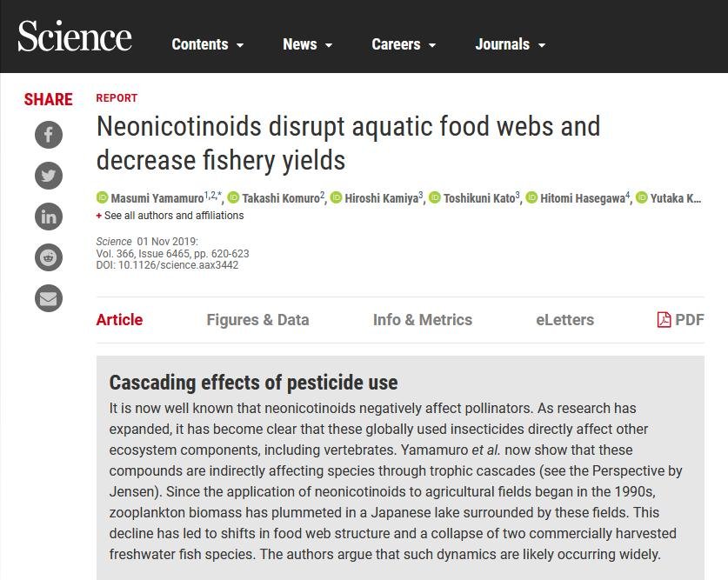Viewport: 728px width, 580px height.
Task: Switch to the Info & Metrics tab
Action: [422, 320]
